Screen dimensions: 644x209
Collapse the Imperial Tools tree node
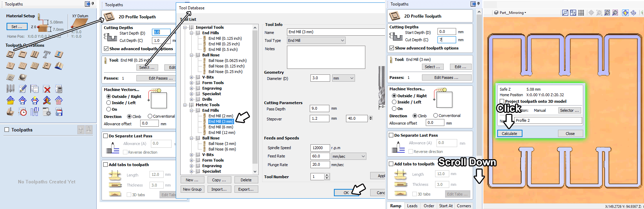185,27
